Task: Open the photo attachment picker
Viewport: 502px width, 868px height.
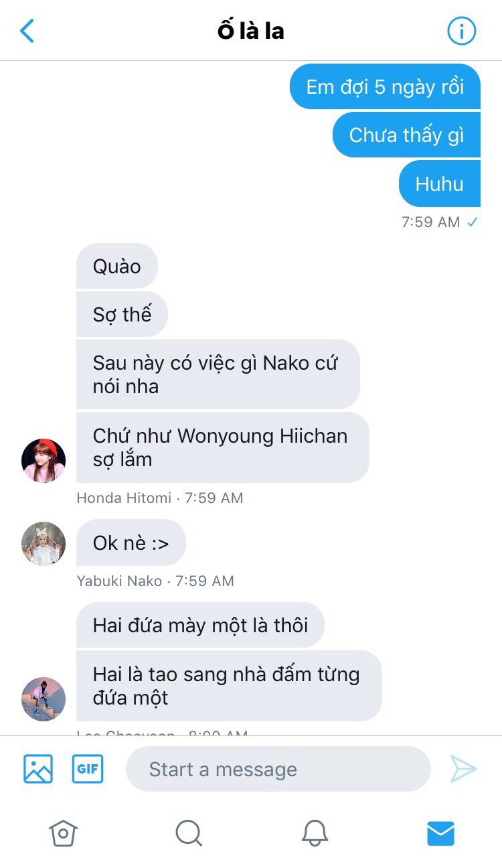Action: pyautogui.click(x=38, y=769)
